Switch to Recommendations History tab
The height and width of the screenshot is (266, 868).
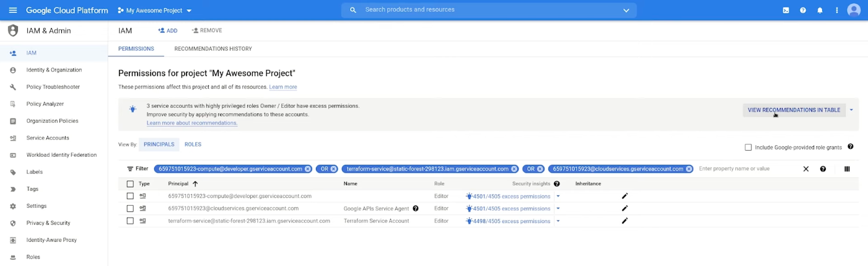[213, 49]
